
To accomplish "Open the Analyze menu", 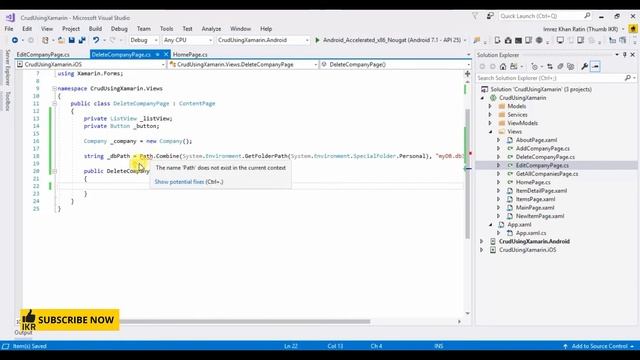I will pos(211,29).
